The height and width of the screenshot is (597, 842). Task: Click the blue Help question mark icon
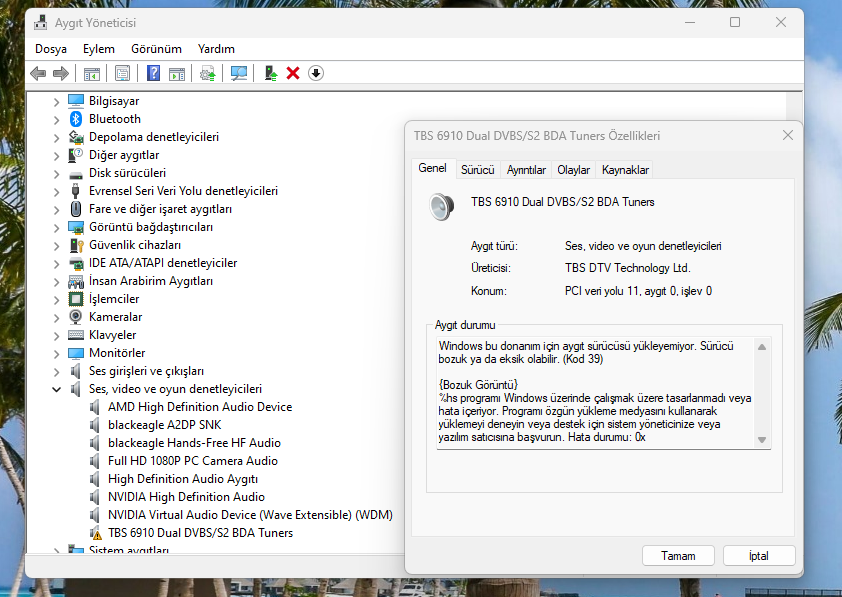154,73
